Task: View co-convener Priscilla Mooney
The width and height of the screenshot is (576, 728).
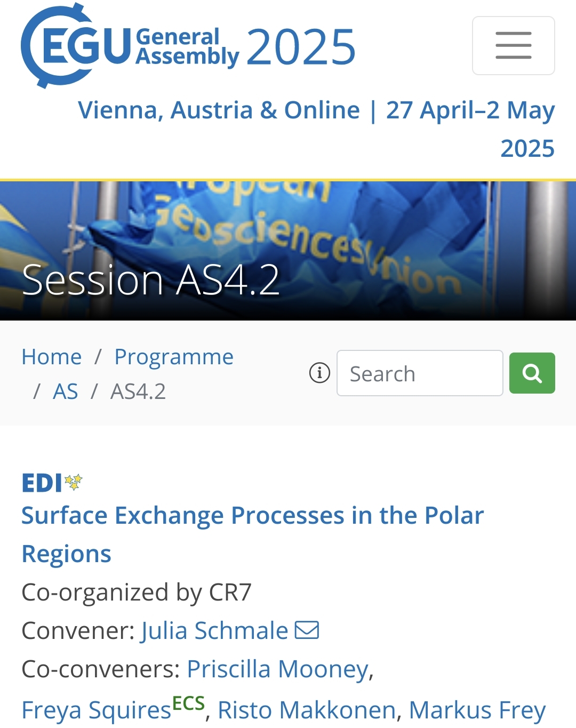Action: point(277,669)
